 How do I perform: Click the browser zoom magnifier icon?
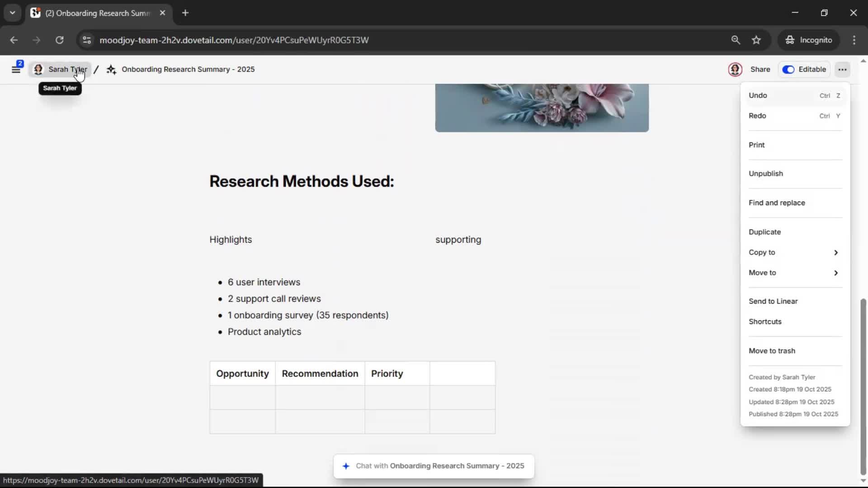point(736,40)
